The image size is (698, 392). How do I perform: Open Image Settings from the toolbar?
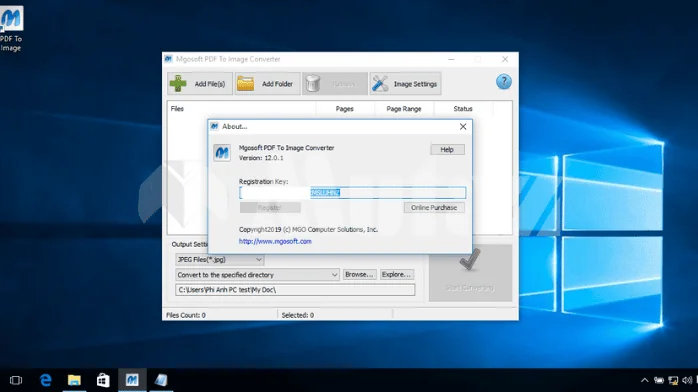[x=405, y=84]
